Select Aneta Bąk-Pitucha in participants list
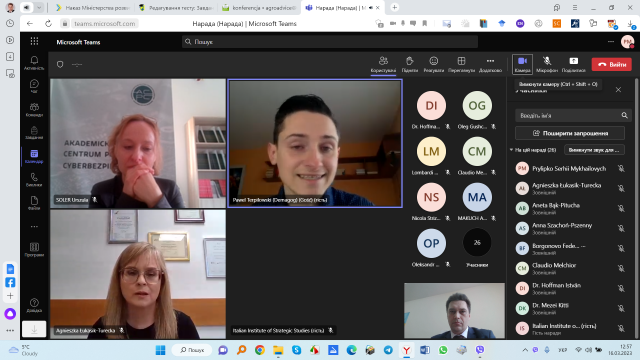The image size is (640, 360). pos(570,208)
